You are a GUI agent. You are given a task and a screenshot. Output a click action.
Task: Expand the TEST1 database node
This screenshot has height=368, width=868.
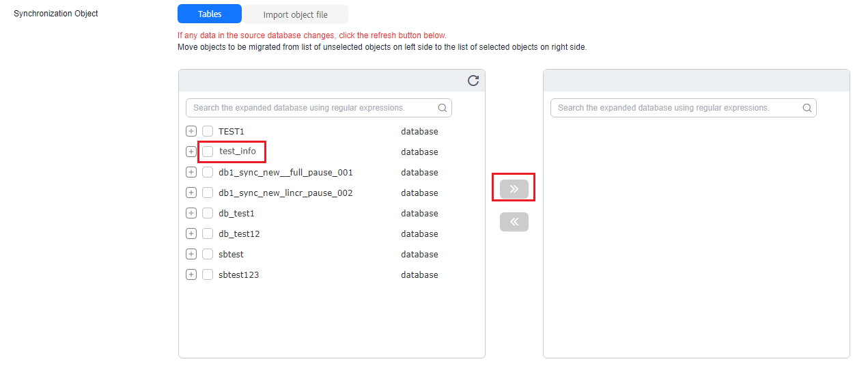click(x=191, y=131)
